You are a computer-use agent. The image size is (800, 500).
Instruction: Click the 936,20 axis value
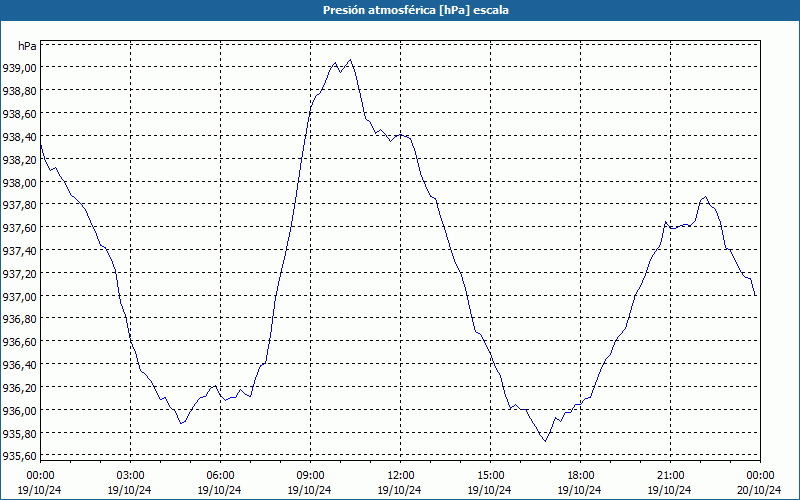[19, 388]
